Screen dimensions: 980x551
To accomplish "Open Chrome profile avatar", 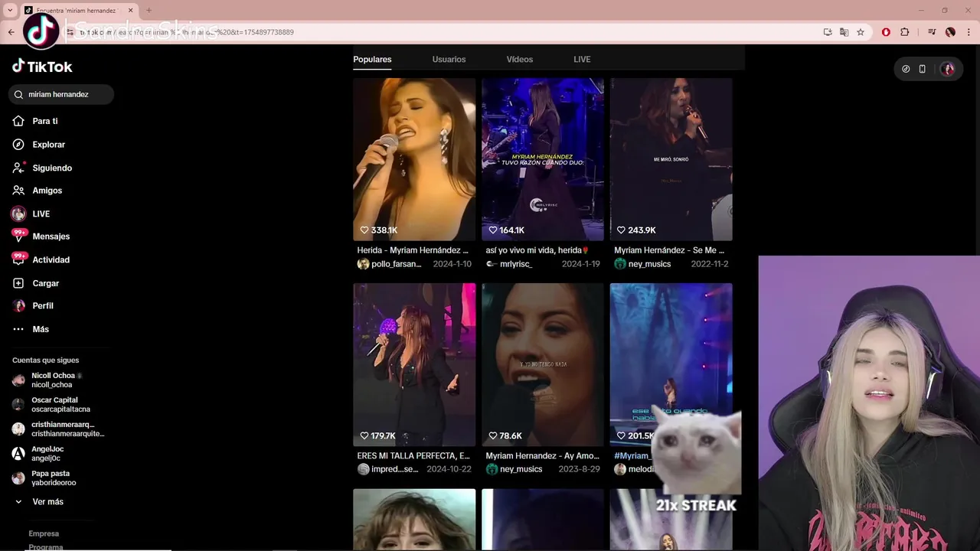I will pyautogui.click(x=950, y=32).
